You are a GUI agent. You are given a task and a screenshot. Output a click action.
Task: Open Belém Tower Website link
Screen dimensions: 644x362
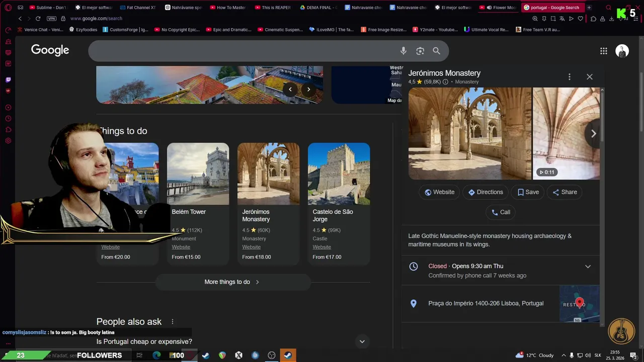pyautogui.click(x=181, y=247)
